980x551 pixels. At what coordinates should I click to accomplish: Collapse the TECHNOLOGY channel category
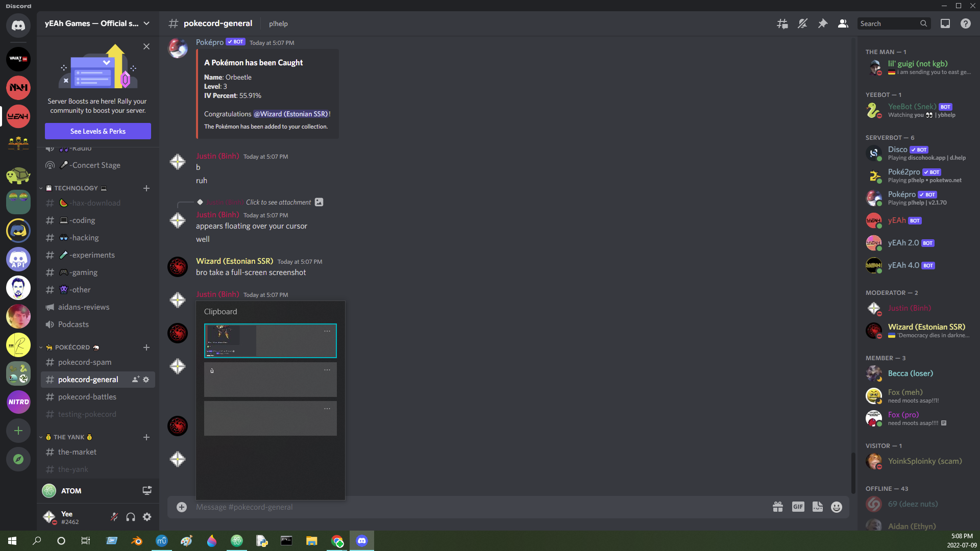[76, 188]
